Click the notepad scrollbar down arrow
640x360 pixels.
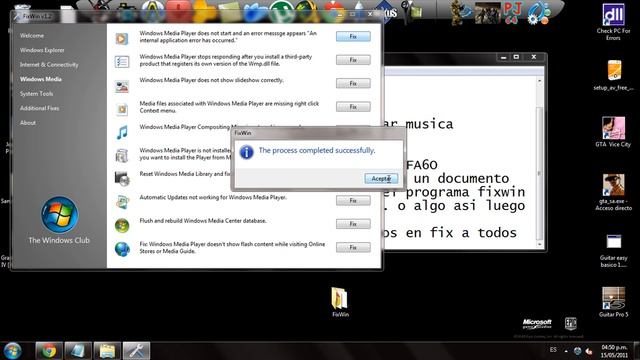540,244
